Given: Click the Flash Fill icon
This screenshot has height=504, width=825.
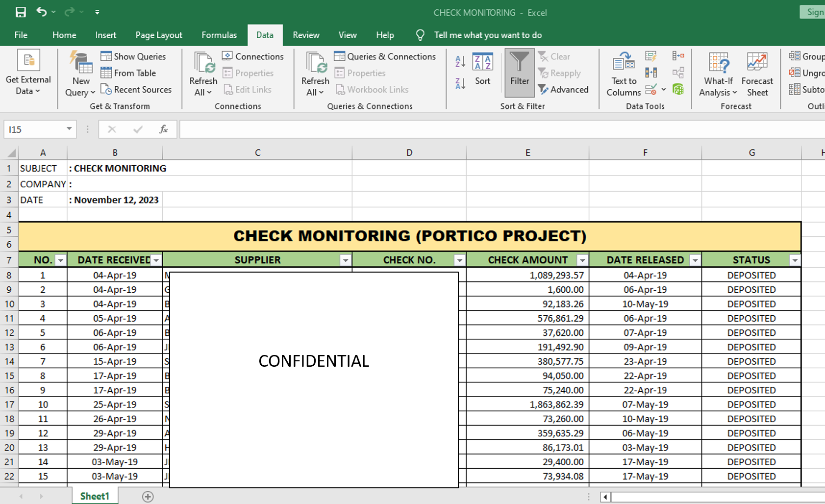Looking at the screenshot, I should pos(651,56).
